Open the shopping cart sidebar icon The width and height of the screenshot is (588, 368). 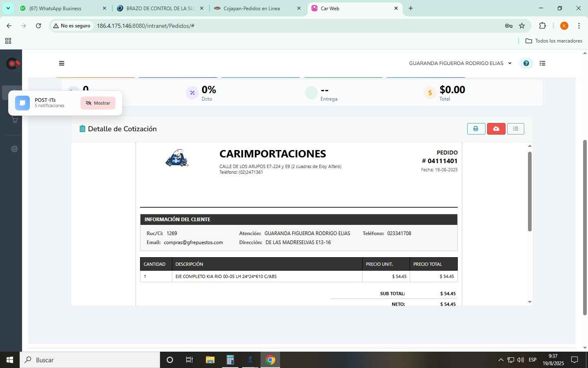(x=15, y=120)
